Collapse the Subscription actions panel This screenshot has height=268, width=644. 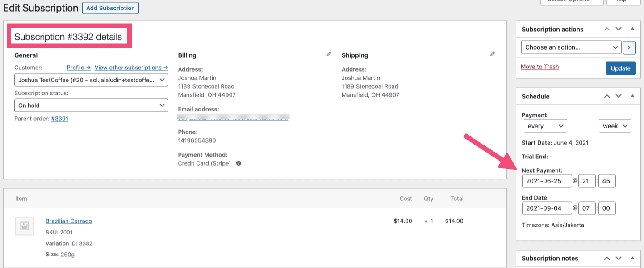(632, 29)
